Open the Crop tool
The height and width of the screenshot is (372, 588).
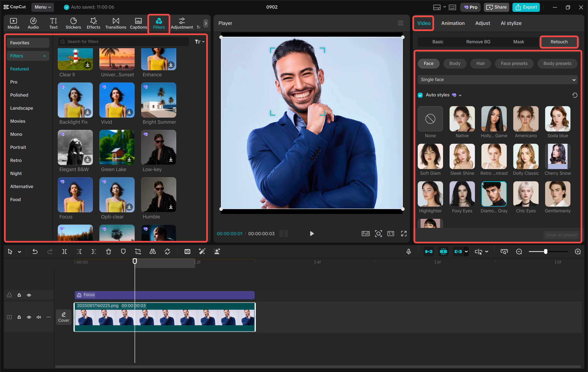[x=138, y=251]
